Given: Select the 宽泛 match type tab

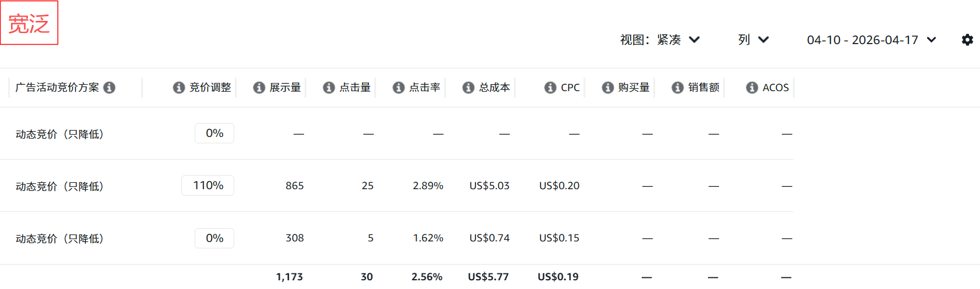Looking at the screenshot, I should [x=29, y=23].
